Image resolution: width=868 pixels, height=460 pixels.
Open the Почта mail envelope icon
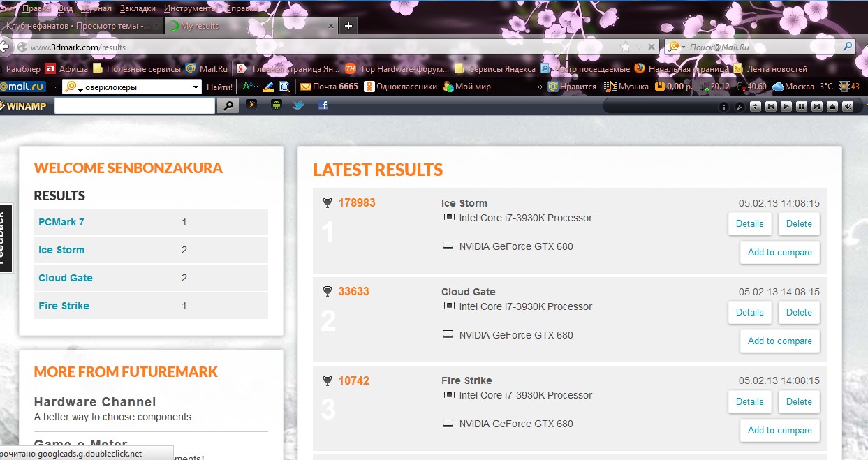(x=305, y=87)
